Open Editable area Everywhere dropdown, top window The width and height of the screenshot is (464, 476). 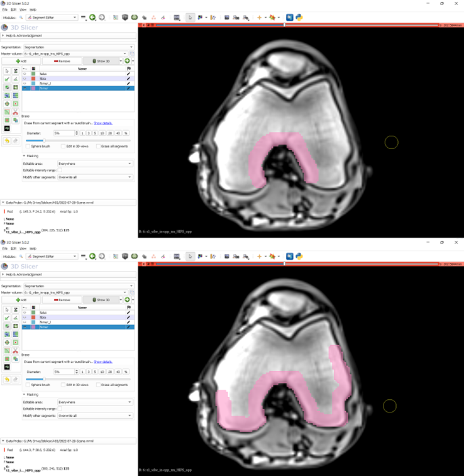tap(95, 163)
